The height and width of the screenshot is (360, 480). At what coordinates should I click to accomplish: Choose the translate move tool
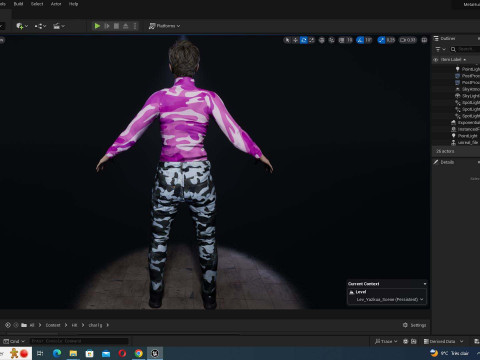[x=295, y=40]
